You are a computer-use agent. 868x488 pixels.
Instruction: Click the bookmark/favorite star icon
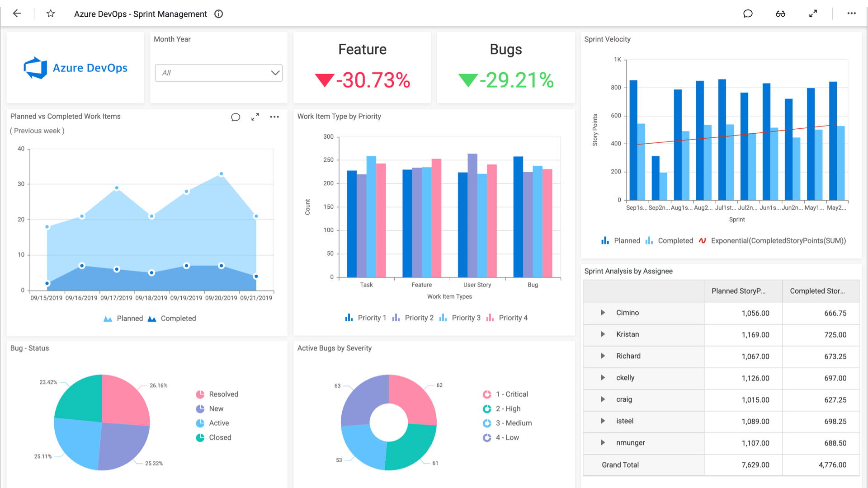pos(51,13)
